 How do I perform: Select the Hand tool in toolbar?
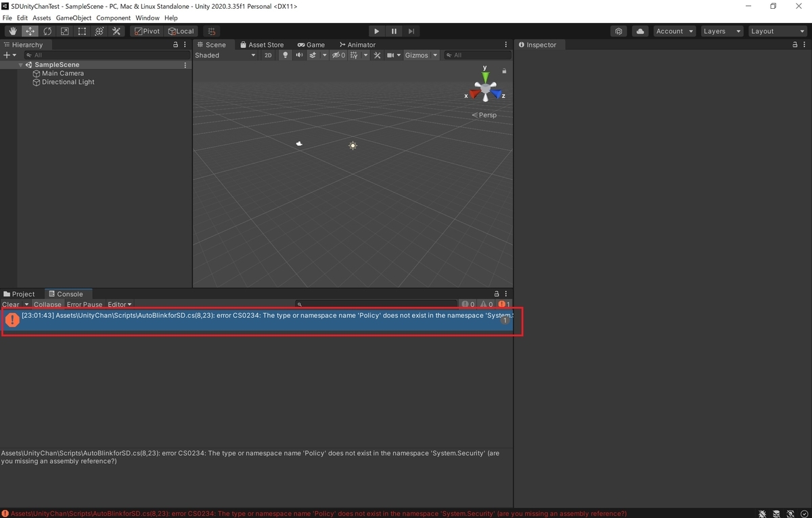coord(13,31)
